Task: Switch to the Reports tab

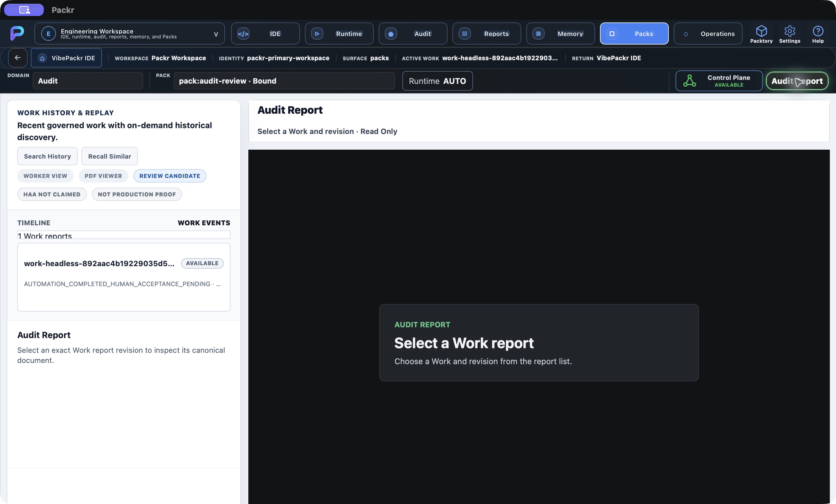Action: pyautogui.click(x=487, y=33)
